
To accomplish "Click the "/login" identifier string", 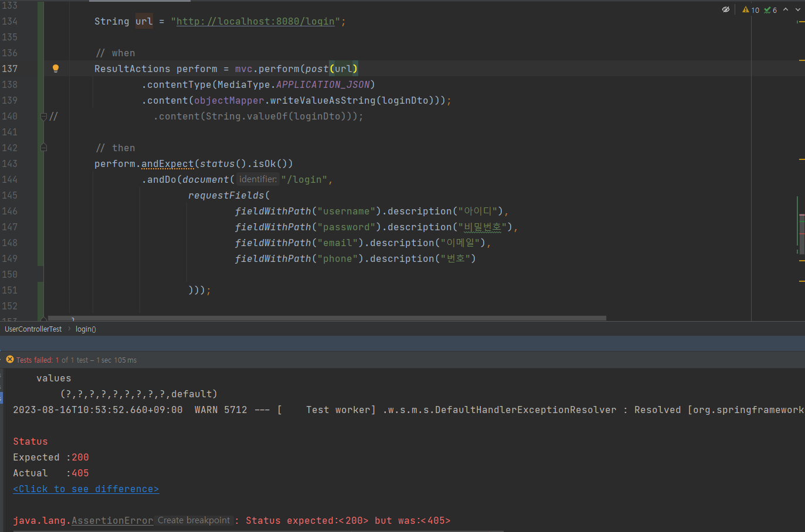I will (x=304, y=180).
